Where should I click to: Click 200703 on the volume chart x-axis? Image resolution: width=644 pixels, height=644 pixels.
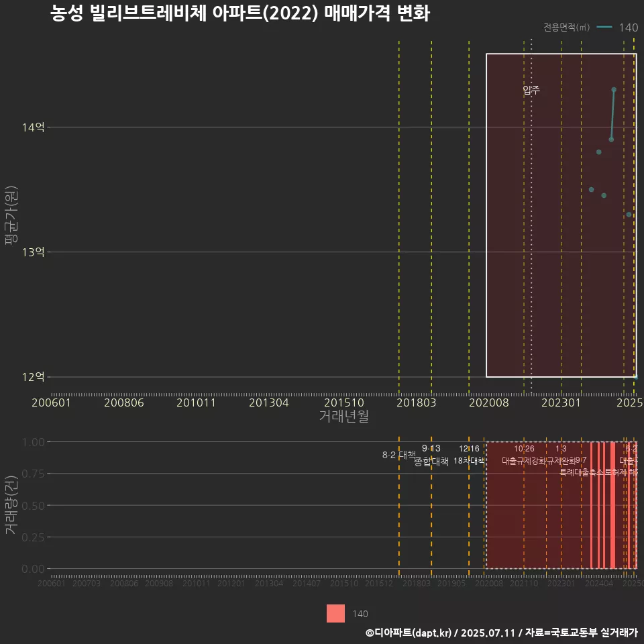click(x=87, y=583)
